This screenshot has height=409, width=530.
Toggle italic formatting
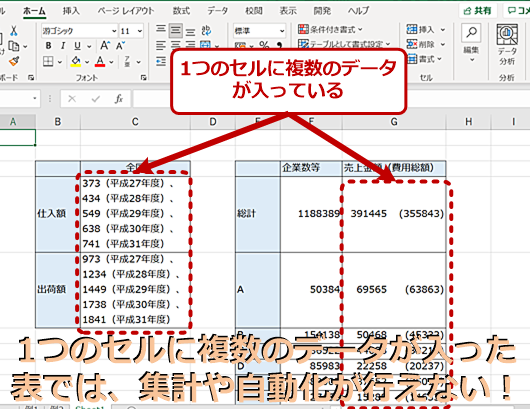pyautogui.click(x=63, y=46)
